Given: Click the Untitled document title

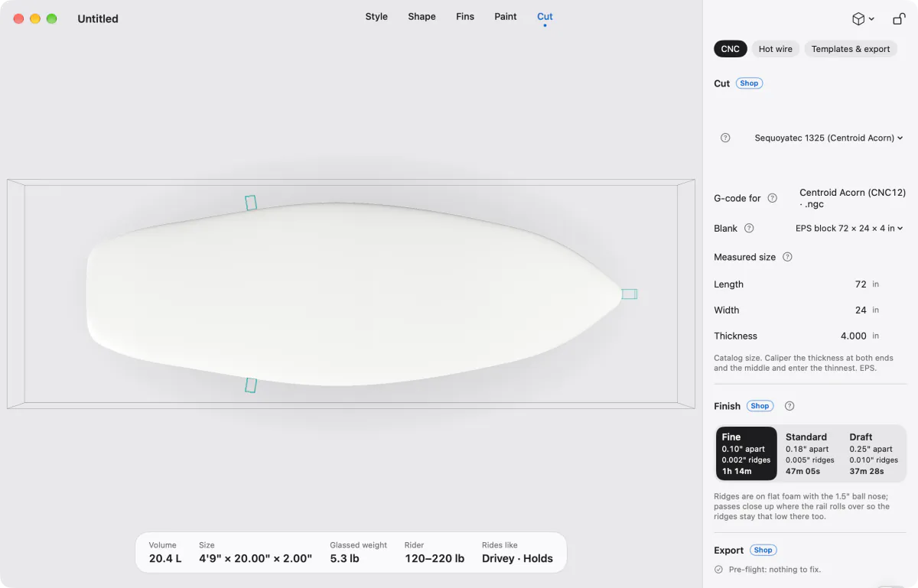Looking at the screenshot, I should pyautogui.click(x=98, y=18).
